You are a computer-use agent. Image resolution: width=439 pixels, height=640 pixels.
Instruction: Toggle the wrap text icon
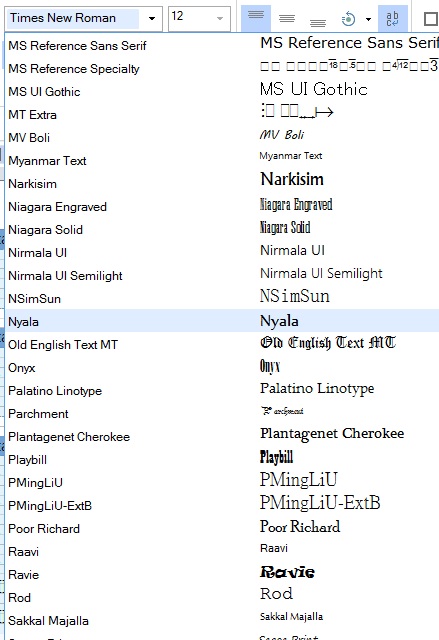[392, 18]
